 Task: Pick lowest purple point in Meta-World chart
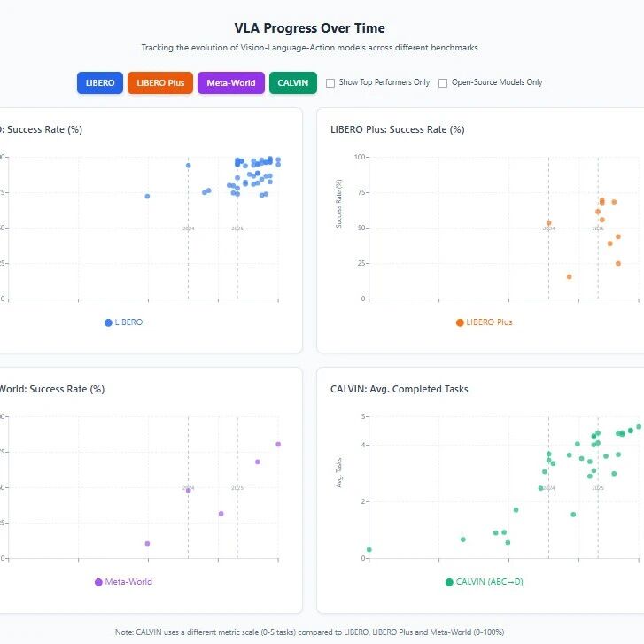click(x=147, y=543)
